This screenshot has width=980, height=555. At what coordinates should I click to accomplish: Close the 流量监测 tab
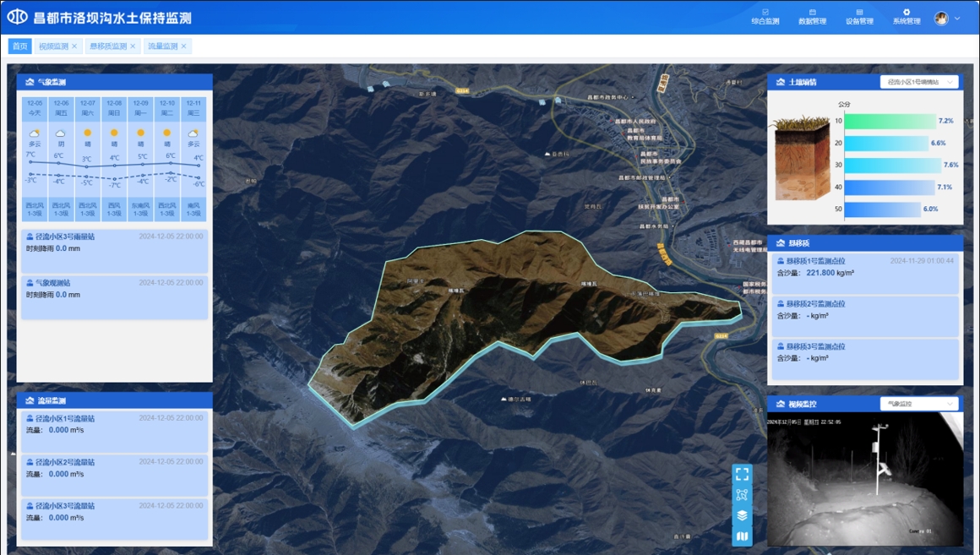184,46
